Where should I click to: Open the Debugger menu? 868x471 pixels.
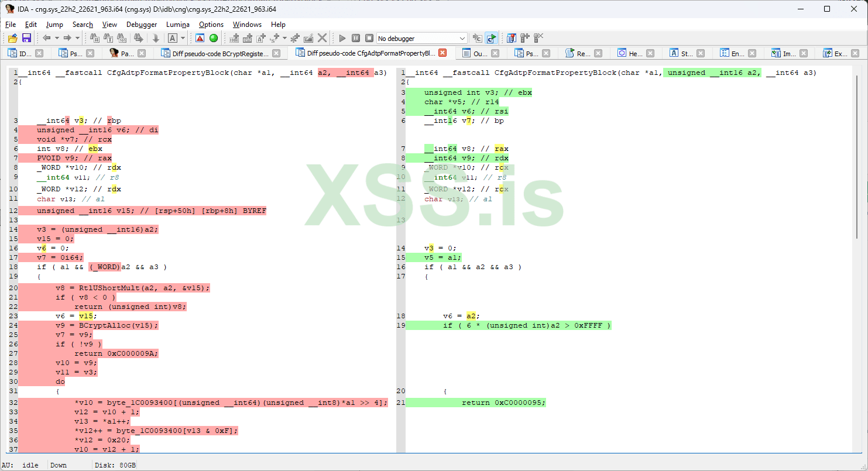pos(142,25)
